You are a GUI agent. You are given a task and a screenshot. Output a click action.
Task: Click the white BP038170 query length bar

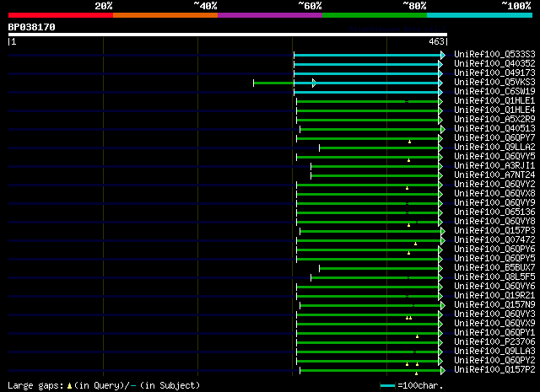(x=228, y=35)
